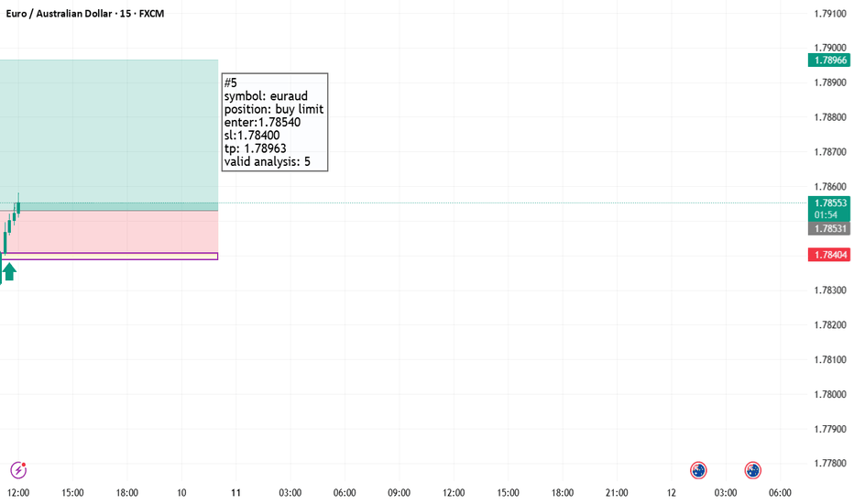Screen dimensions: 854x504
Task: Click the 'valid analysis: 5' line
Action: [x=267, y=162]
